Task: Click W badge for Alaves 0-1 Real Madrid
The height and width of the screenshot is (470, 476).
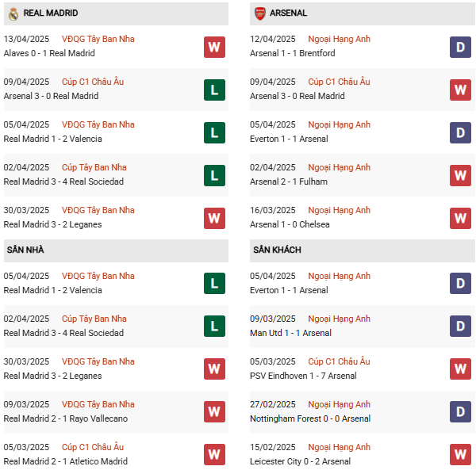Action: click(x=214, y=47)
